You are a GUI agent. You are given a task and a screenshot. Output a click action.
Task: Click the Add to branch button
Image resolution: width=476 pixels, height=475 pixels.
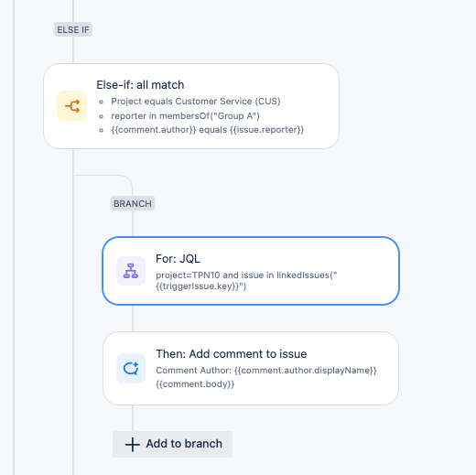(x=172, y=444)
